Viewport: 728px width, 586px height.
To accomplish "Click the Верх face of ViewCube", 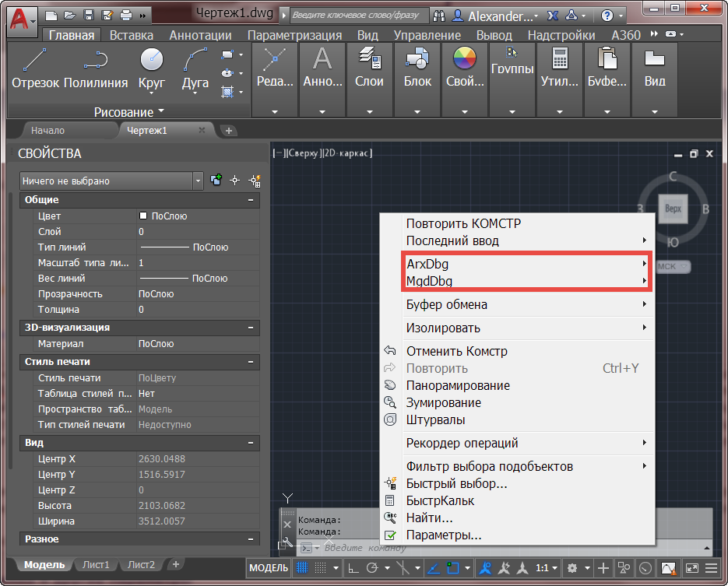I will (673, 209).
